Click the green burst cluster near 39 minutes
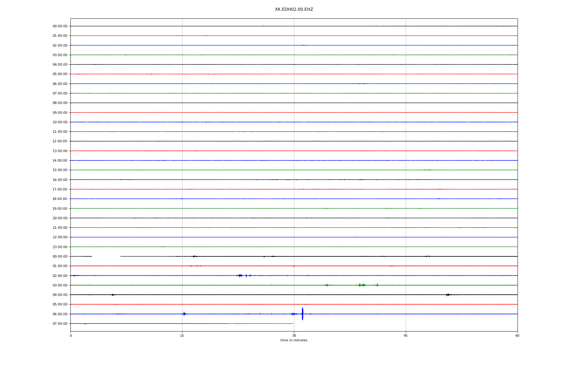Viewport: 588px width, 368px height. tap(362, 285)
